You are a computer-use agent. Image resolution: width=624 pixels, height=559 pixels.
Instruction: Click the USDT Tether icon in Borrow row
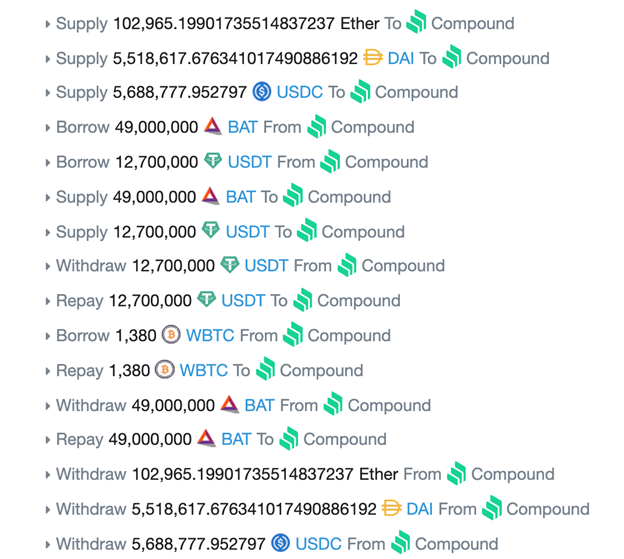click(x=213, y=161)
